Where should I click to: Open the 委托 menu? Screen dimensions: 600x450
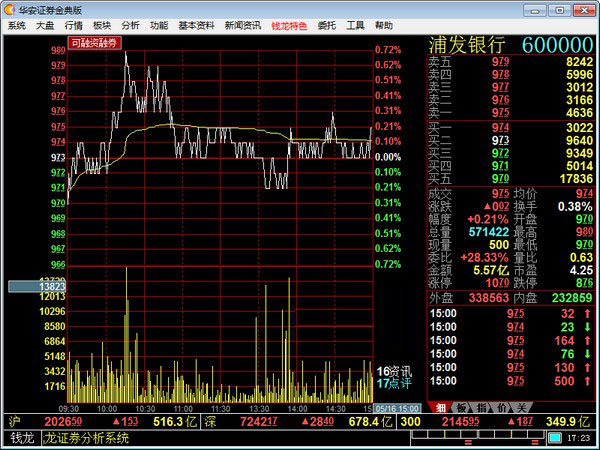pyautogui.click(x=327, y=25)
